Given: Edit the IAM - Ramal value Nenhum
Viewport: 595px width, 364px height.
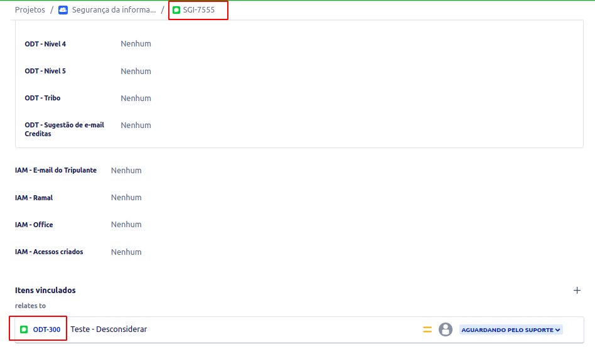Looking at the screenshot, I should click(x=126, y=197).
